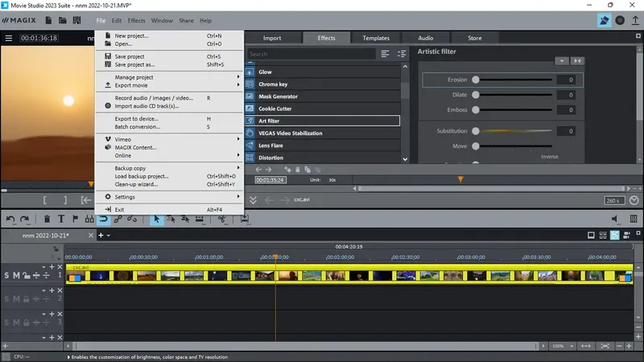
Task: Click the Emboss slider handle
Action: (476, 109)
